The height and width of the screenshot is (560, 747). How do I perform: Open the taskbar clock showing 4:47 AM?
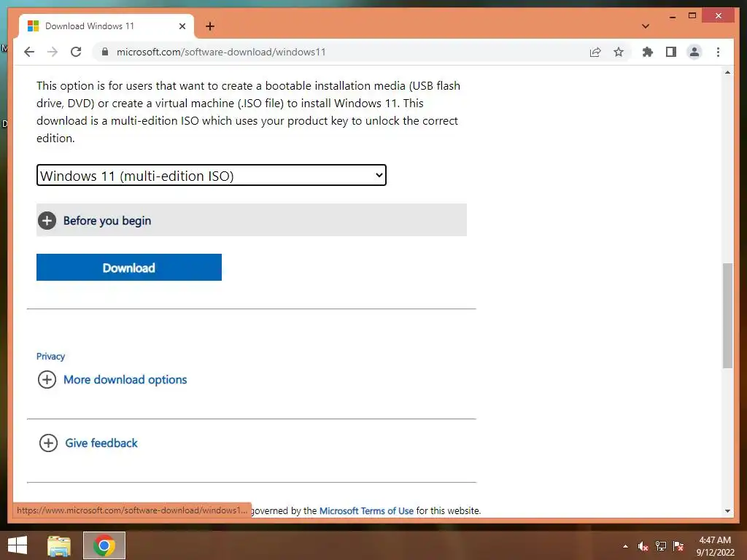coord(715,546)
